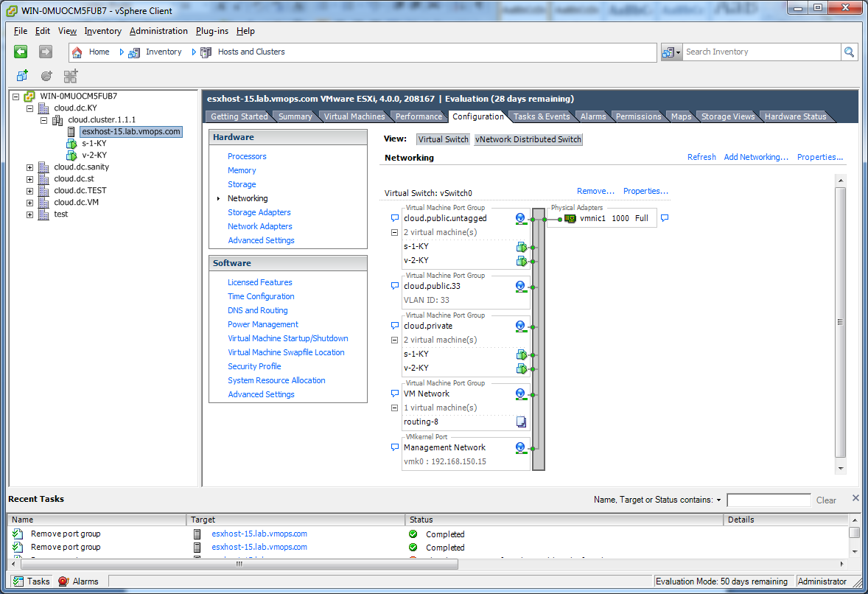The width and height of the screenshot is (868, 594).
Task: Click the s-1-KY VM icon under cloud.public.untagged
Action: pos(522,245)
